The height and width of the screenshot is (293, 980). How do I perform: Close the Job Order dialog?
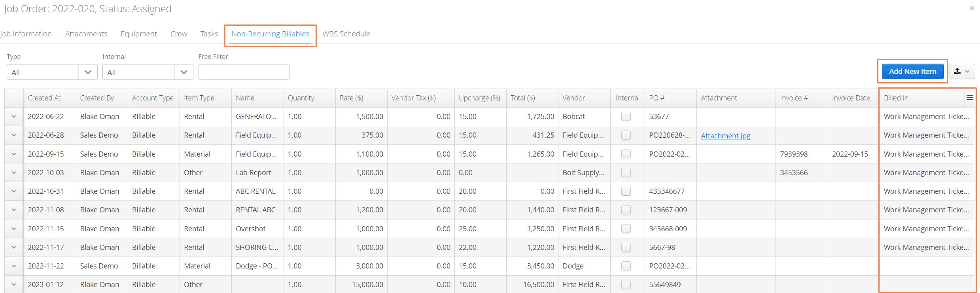click(972, 8)
